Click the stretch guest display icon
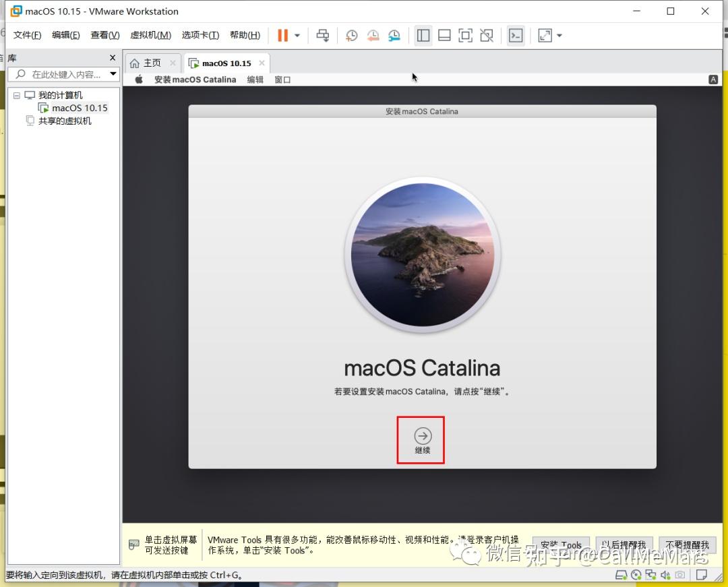Image resolution: width=728 pixels, height=587 pixels. pos(545,35)
